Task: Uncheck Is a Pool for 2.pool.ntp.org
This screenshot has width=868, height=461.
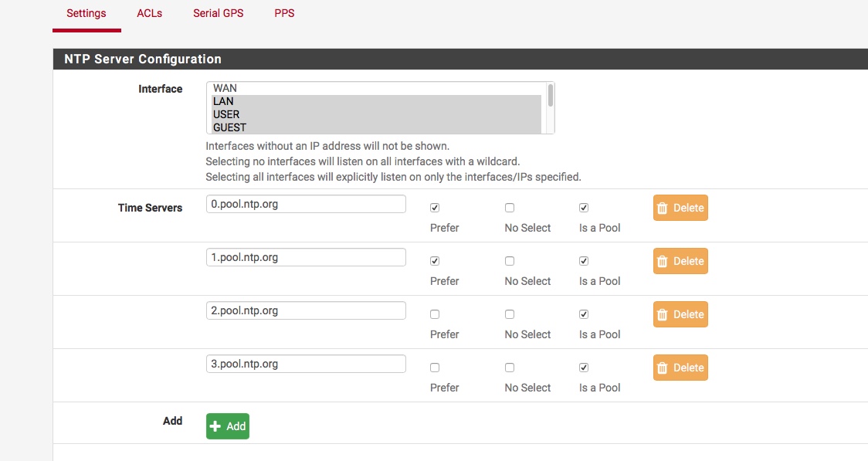Action: click(x=584, y=314)
